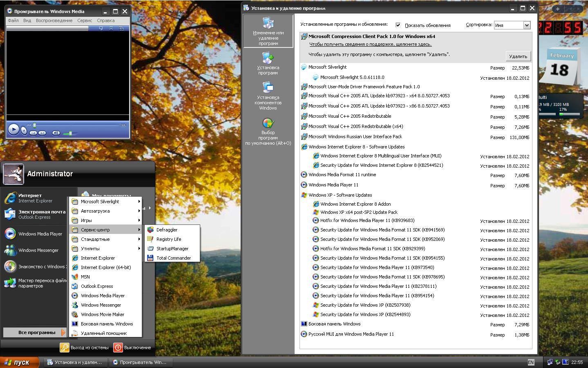Screen dimensions: 588x368
Task: Click the calendar gadget showing February 18
Action: (x=560, y=67)
